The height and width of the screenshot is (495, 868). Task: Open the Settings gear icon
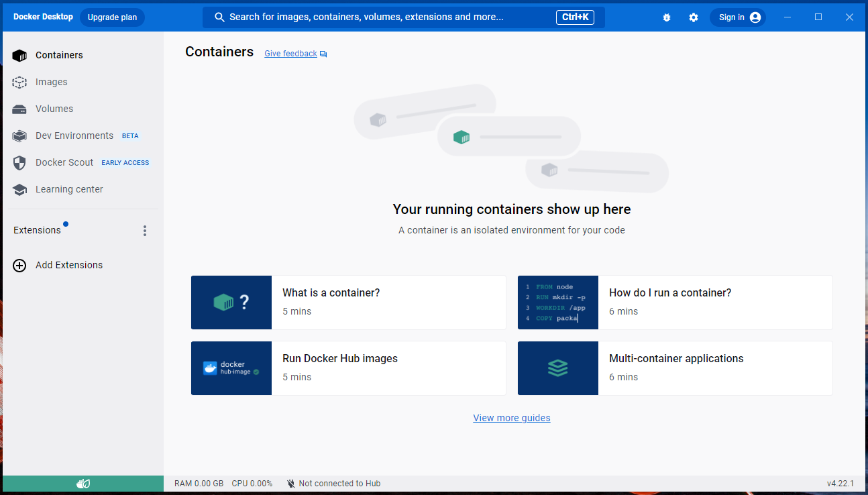tap(694, 17)
